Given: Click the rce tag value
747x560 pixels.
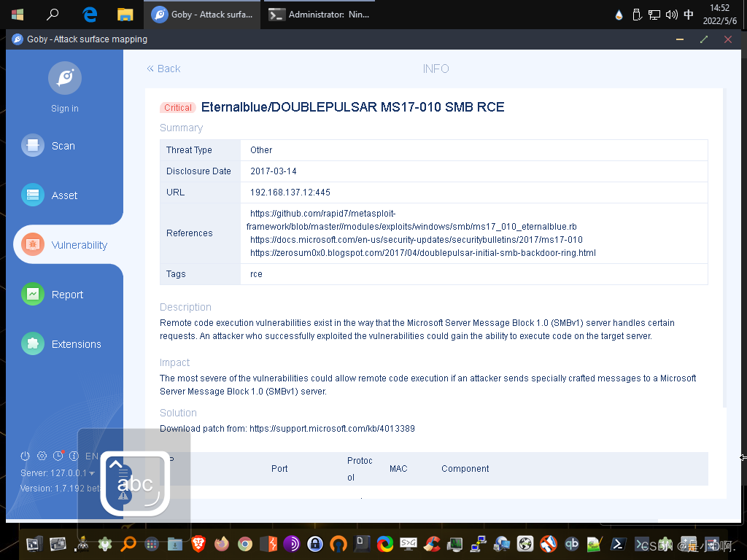Looking at the screenshot, I should click(x=256, y=274).
